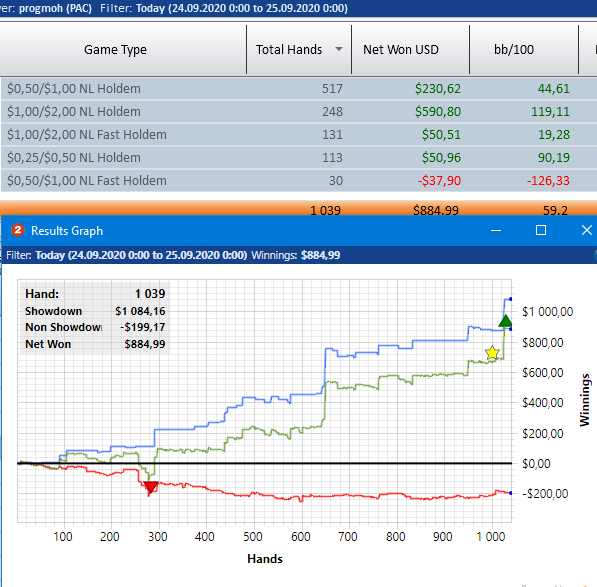Click the Hand 1 039 legend entry
This screenshot has height=587, width=597.
(x=95, y=294)
